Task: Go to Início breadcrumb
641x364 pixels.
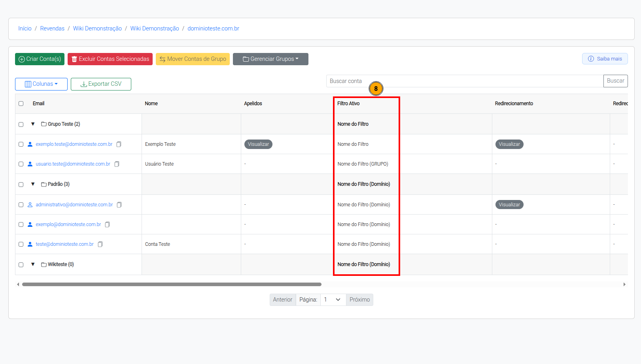Action: [x=25, y=28]
